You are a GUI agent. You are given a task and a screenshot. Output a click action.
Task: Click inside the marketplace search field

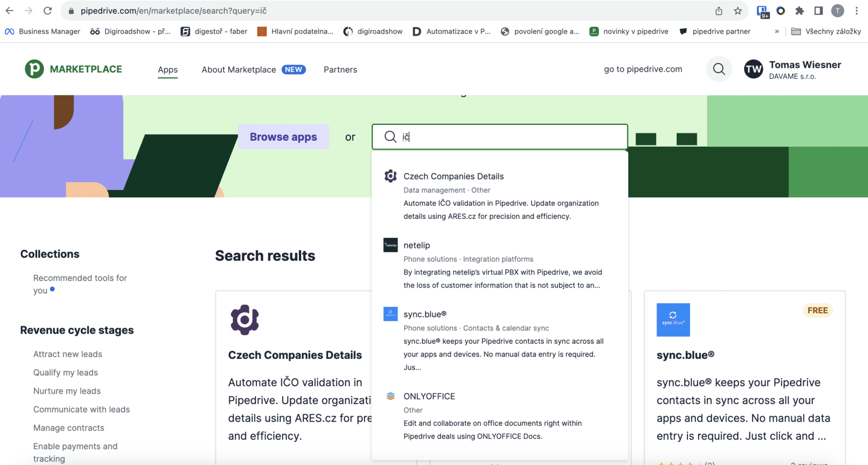[506, 137]
